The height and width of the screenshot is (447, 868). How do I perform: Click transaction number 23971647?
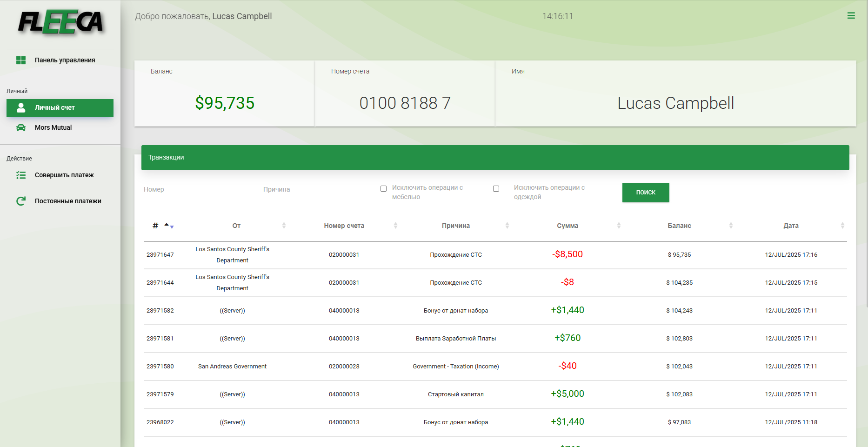tap(160, 255)
